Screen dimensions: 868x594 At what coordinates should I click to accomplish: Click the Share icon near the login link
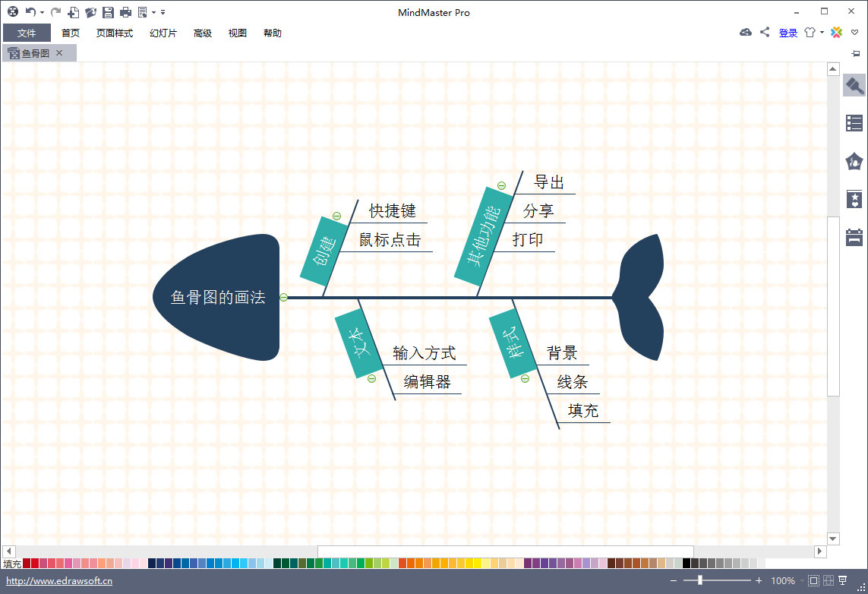pyautogui.click(x=765, y=33)
